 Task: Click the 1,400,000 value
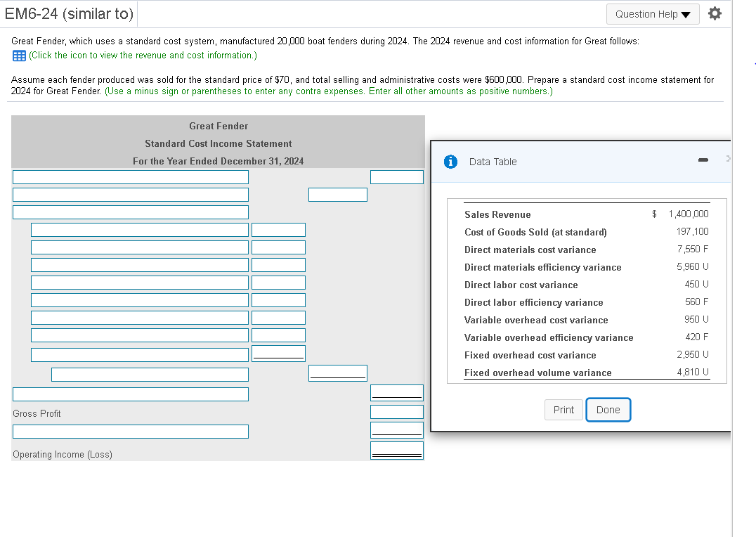[688, 214]
